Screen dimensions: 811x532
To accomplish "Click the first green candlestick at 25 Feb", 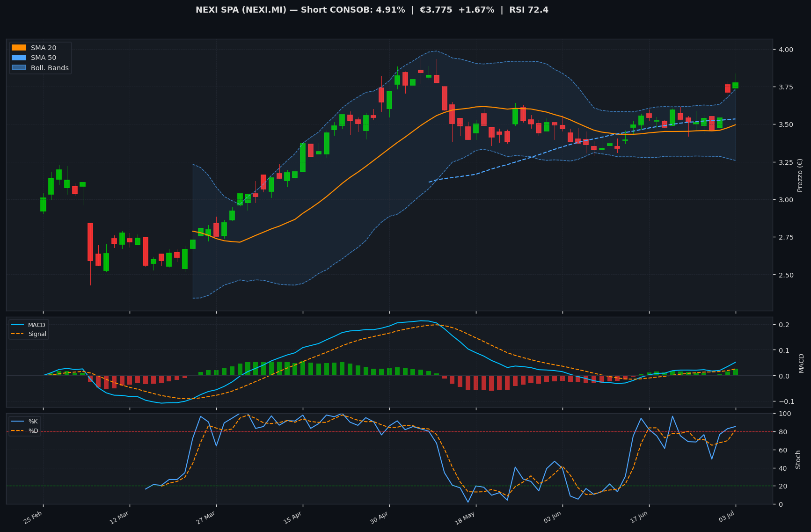I will click(43, 204).
